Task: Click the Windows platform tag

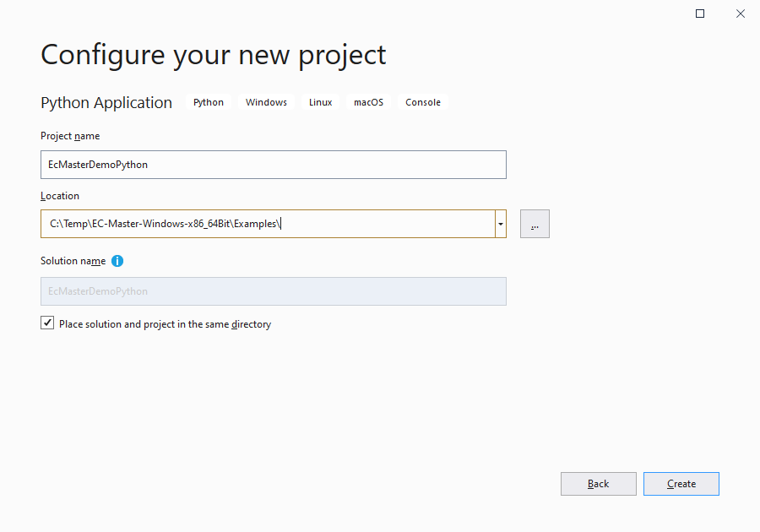Action: click(x=266, y=102)
